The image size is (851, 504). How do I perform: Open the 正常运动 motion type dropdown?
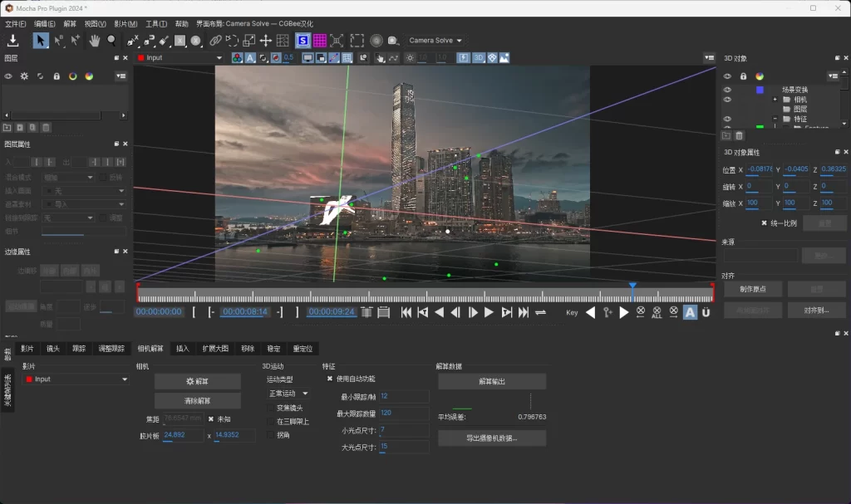click(x=288, y=394)
